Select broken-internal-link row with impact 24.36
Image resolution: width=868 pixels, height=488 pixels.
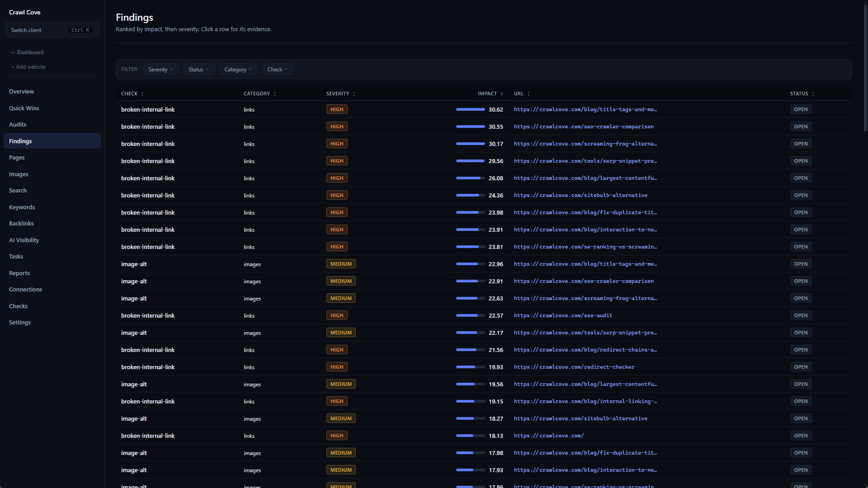pyautogui.click(x=484, y=195)
